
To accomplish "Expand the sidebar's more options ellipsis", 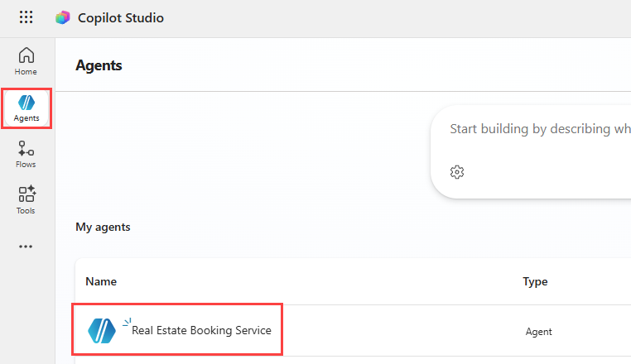I will [26, 247].
